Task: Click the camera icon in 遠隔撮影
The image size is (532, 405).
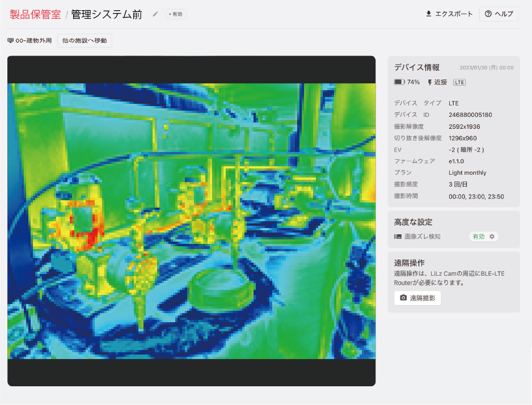Action: click(x=403, y=298)
